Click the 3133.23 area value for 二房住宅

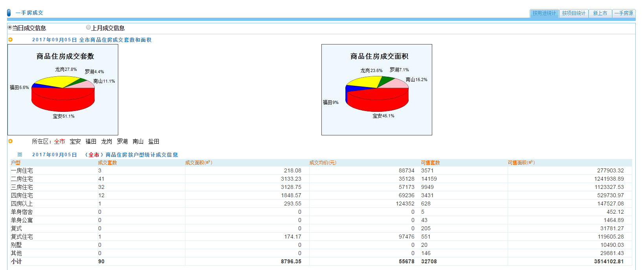click(291, 179)
